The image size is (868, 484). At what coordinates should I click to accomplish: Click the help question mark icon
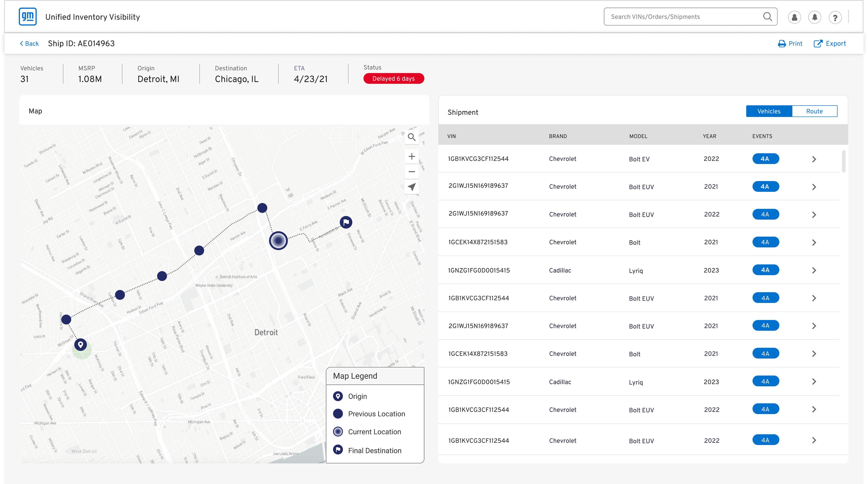[x=835, y=17]
